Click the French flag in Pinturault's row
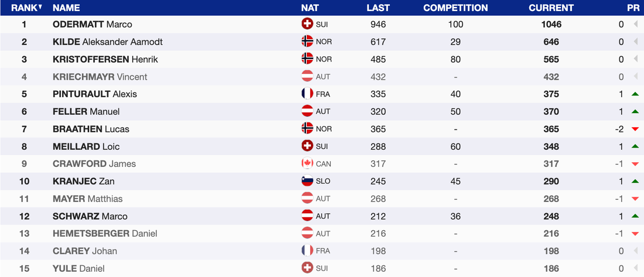 [x=307, y=94]
